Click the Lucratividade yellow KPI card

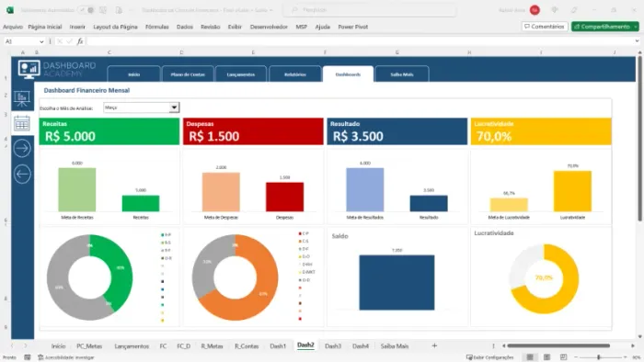pos(541,131)
